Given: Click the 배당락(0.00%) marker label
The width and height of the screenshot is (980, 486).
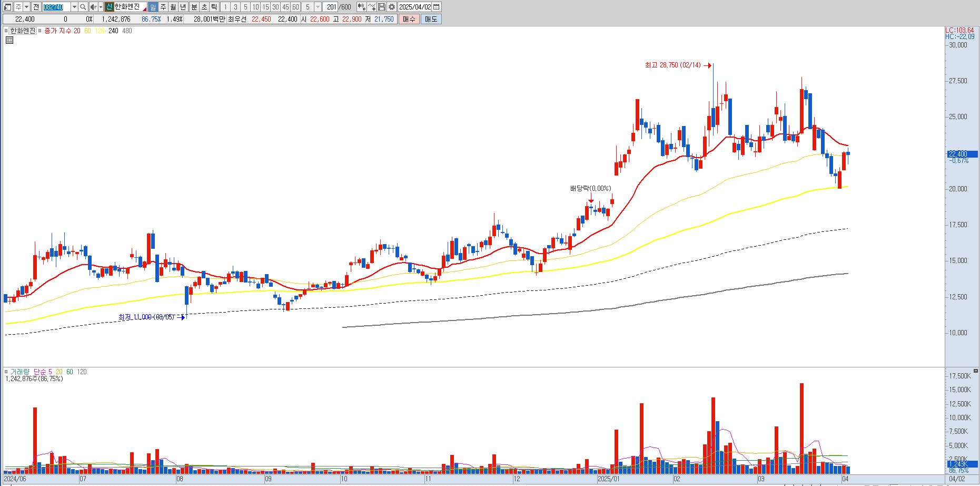Looking at the screenshot, I should tap(590, 188).
